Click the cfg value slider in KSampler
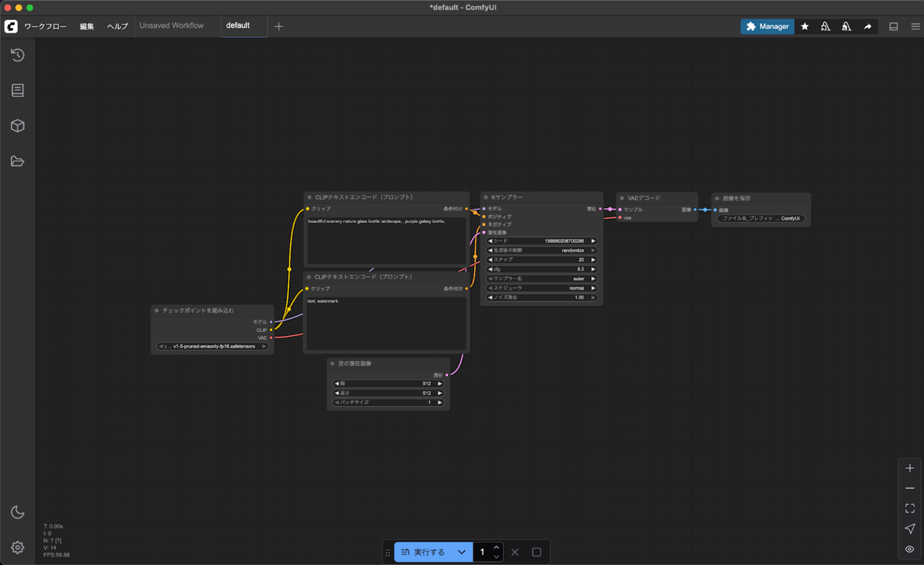This screenshot has width=924, height=565. tap(541, 269)
